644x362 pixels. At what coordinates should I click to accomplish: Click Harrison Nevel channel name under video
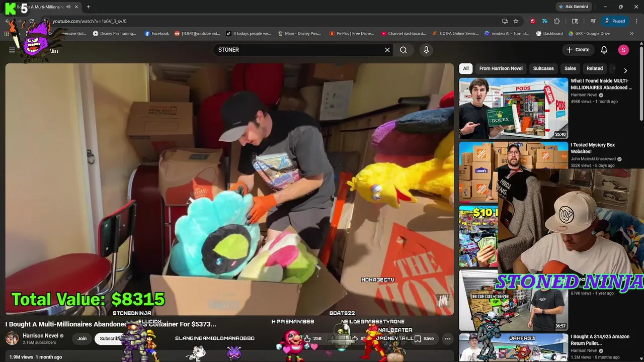click(40, 336)
